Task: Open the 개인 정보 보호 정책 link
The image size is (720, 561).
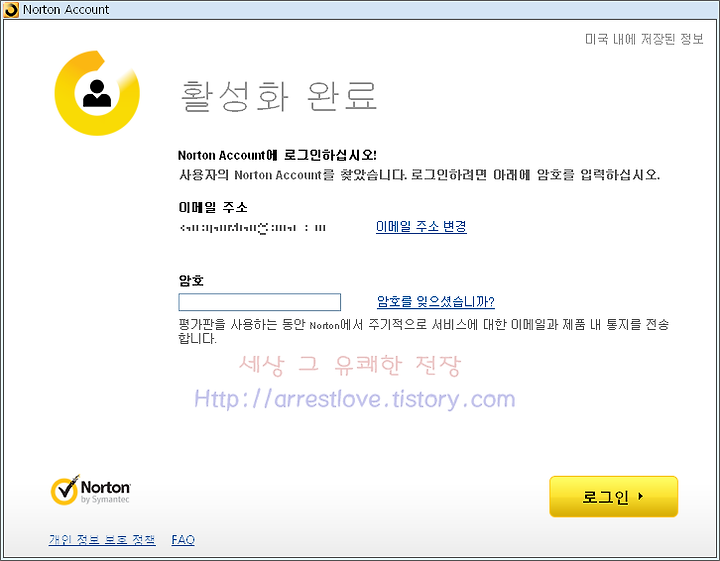Action: click(x=102, y=539)
